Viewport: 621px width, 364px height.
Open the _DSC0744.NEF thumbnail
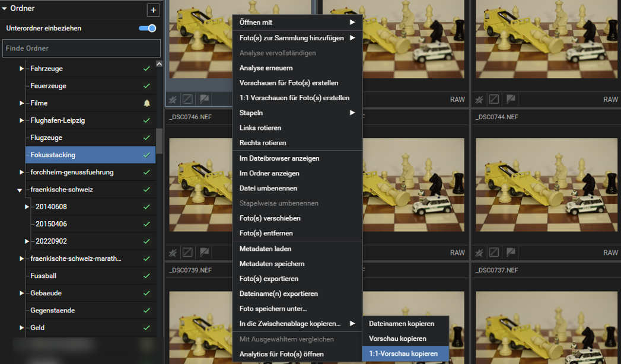(546, 184)
